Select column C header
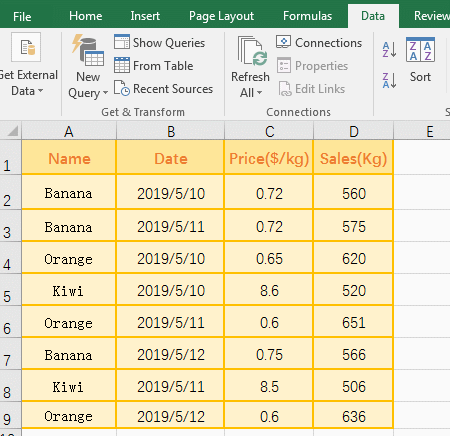The height and width of the screenshot is (436, 450). 269,131
